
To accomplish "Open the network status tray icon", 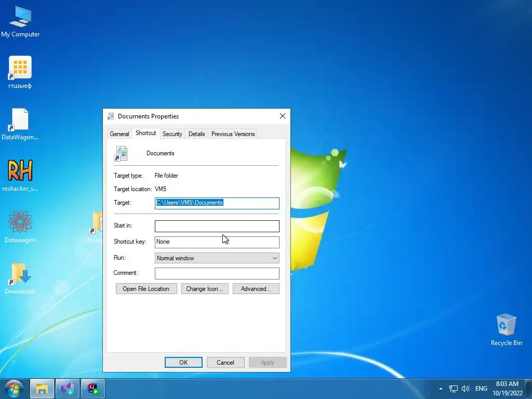I will pos(453,389).
